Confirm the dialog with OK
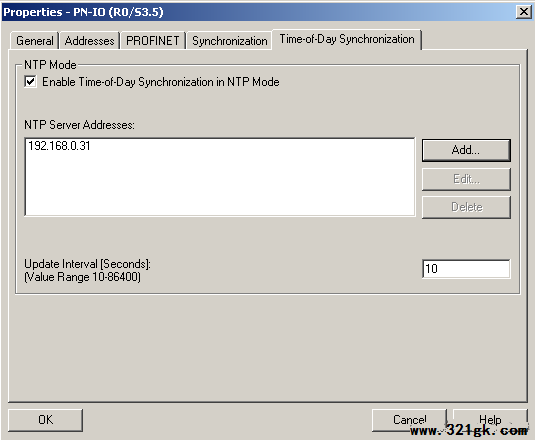 coord(45,420)
